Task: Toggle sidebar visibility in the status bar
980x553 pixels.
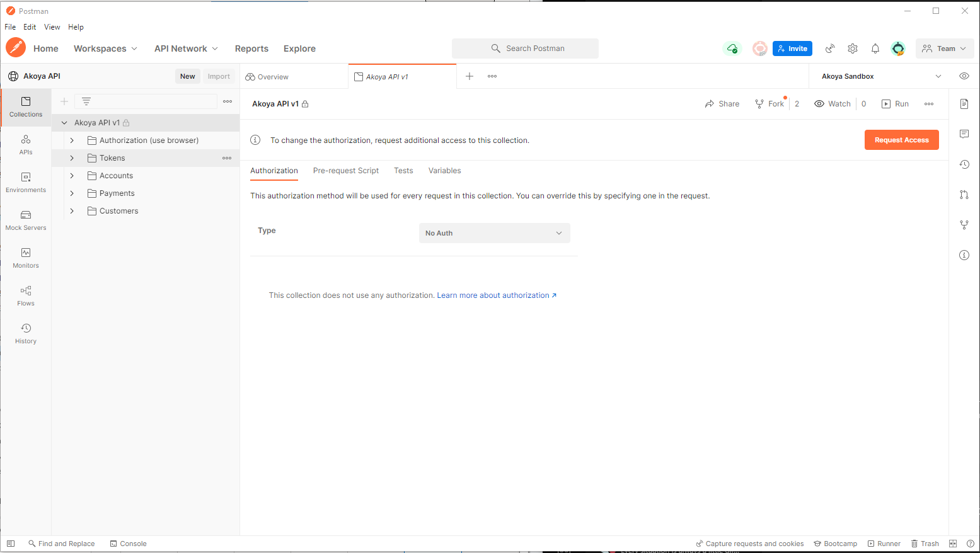Action: pyautogui.click(x=11, y=544)
